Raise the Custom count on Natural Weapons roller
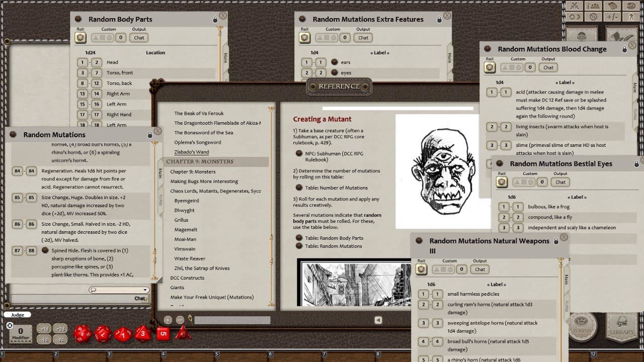This screenshot has height=362, width=644. pos(436,269)
